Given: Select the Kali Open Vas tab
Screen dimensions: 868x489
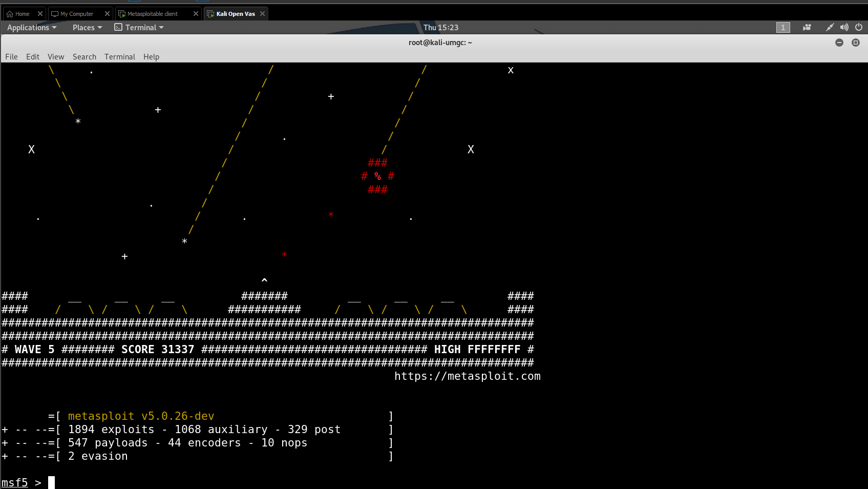Looking at the screenshot, I should click(x=236, y=14).
